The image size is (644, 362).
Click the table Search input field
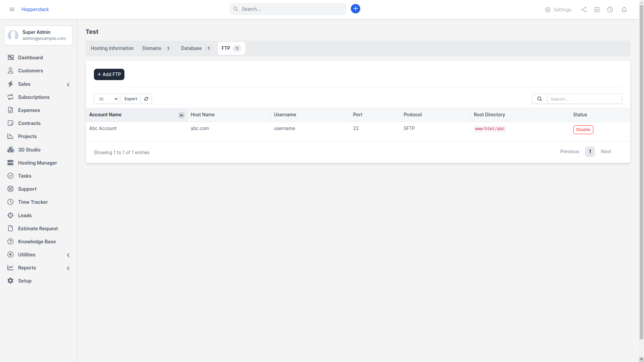point(584,99)
